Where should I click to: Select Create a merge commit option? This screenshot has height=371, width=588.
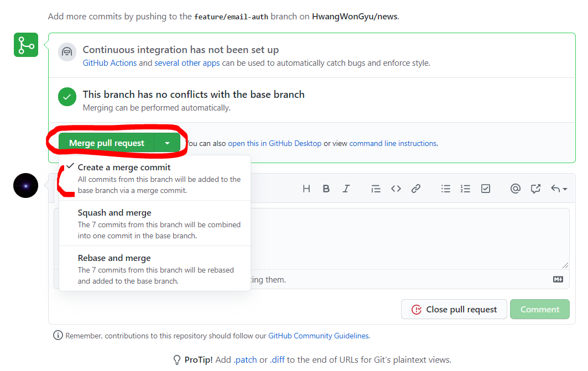point(155,179)
